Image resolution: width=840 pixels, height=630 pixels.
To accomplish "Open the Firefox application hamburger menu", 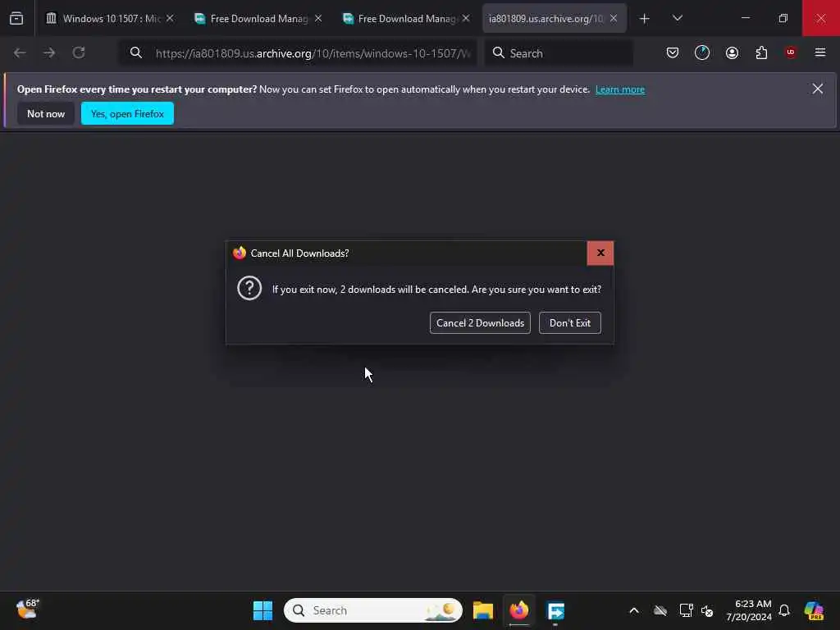I will pyautogui.click(x=820, y=52).
